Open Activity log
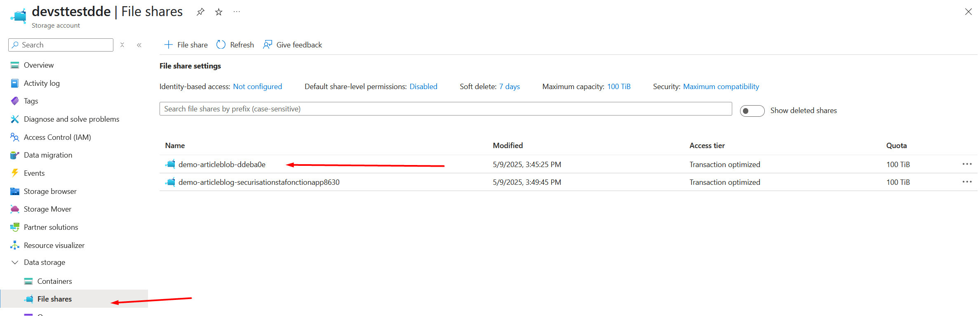Viewport: 980px width, 316px height. point(42,83)
